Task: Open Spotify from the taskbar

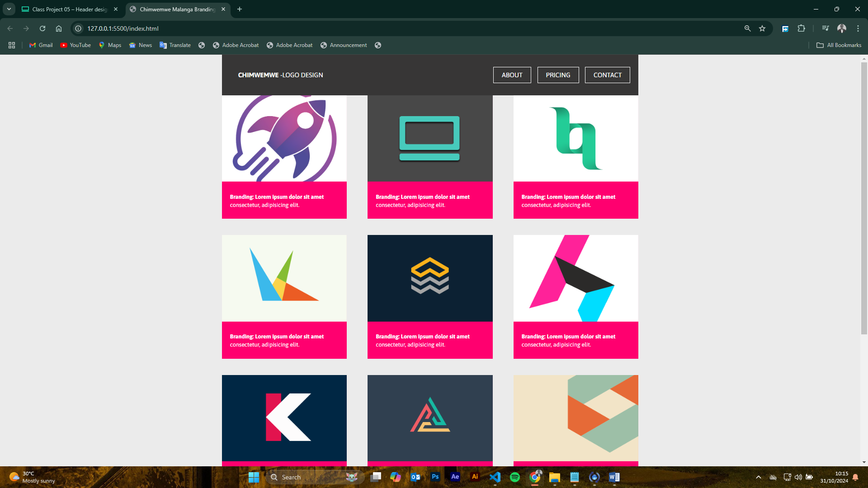Action: pos(515,477)
